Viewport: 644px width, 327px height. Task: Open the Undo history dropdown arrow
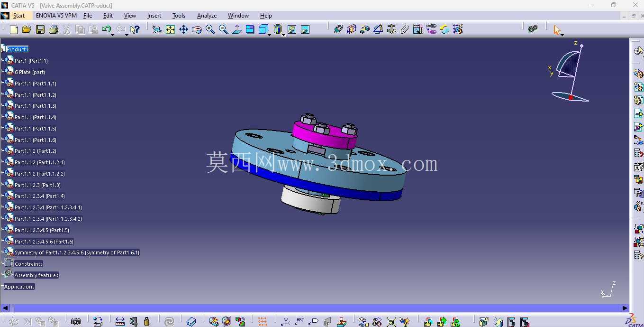[112, 35]
